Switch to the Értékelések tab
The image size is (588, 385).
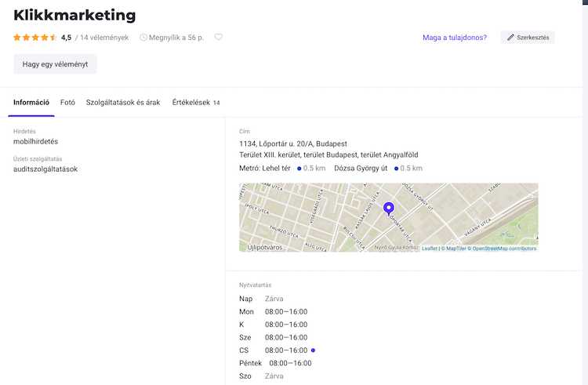click(x=196, y=103)
